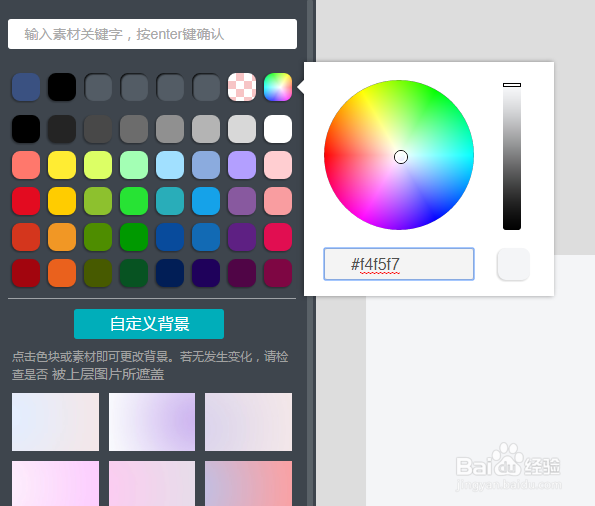Select the pure white color swatch
The height and width of the screenshot is (506, 595).
(x=278, y=129)
